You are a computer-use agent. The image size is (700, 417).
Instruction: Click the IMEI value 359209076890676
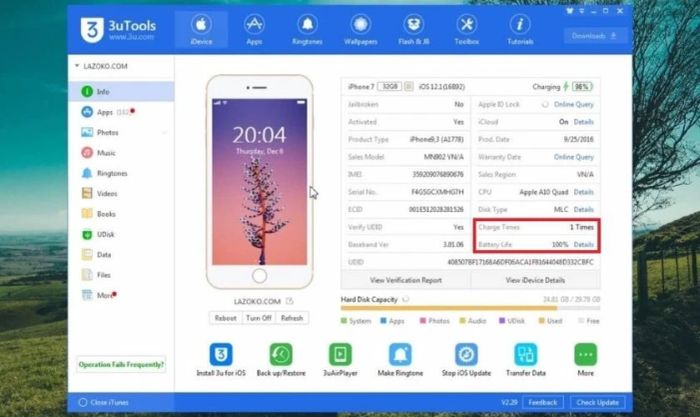(x=438, y=174)
